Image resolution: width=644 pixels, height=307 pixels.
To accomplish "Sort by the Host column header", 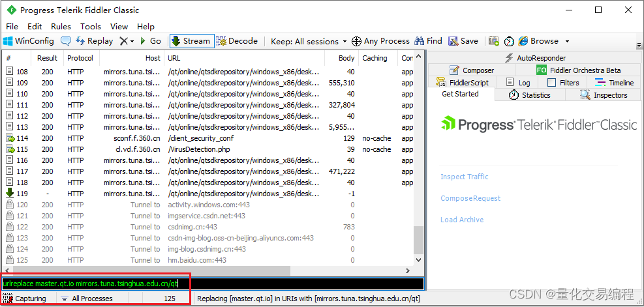I will pyautogui.click(x=131, y=58).
